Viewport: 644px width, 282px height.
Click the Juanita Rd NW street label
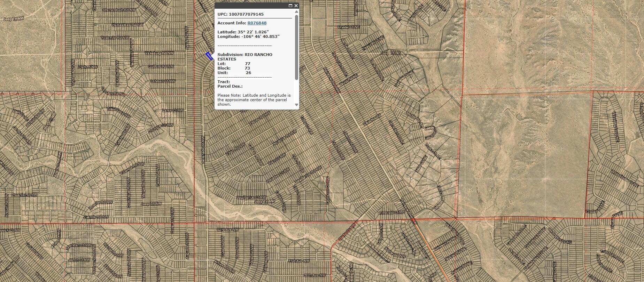[x=96, y=217]
